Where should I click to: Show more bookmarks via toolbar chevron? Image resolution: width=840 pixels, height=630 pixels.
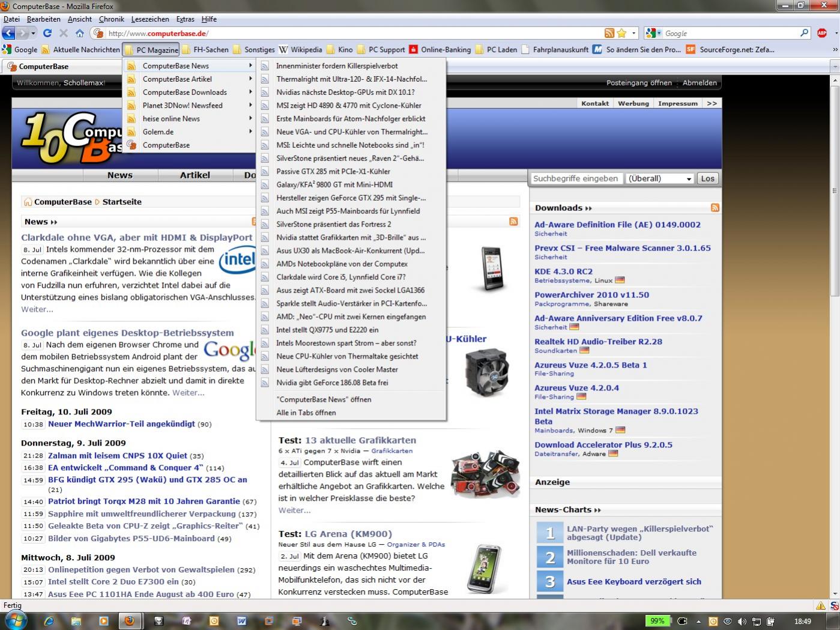tap(835, 49)
